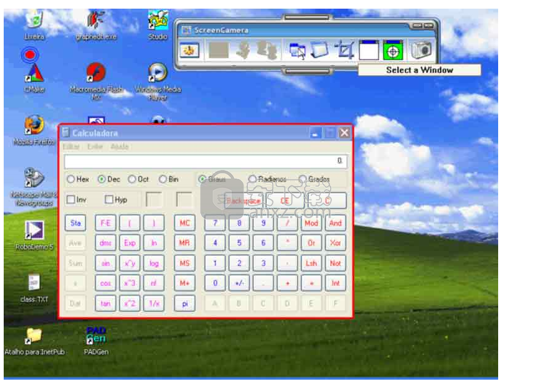
Task: Click the Backspace button
Action: [244, 200]
